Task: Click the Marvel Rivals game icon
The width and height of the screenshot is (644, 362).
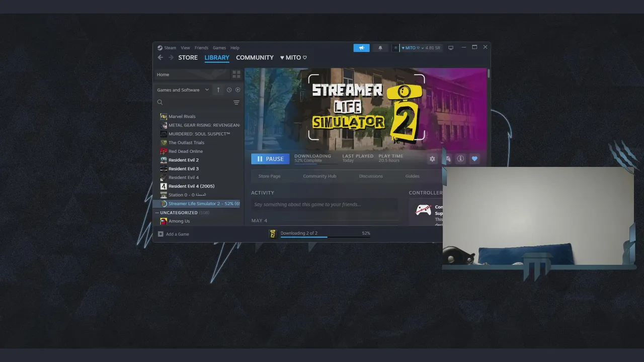Action: click(x=164, y=116)
